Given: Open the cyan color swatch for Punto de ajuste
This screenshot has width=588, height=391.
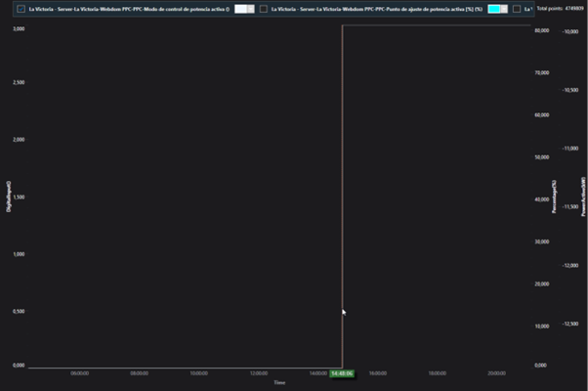Looking at the screenshot, I should click(x=494, y=9).
